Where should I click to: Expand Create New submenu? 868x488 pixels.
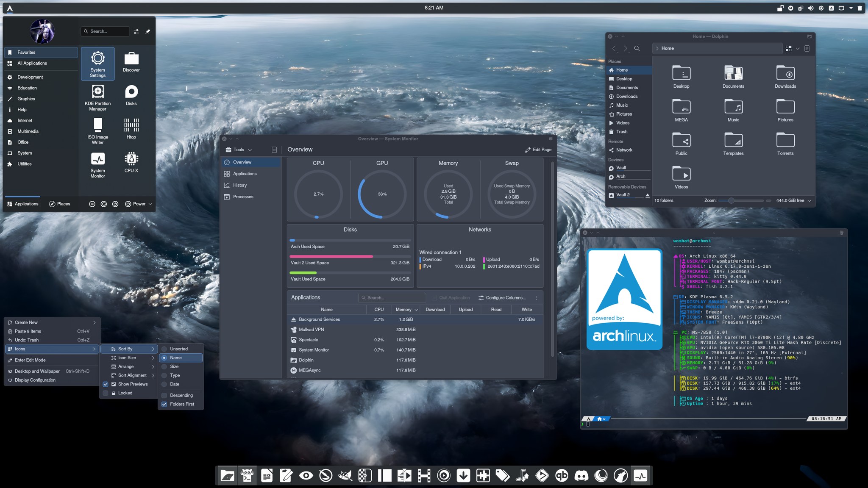pos(52,322)
